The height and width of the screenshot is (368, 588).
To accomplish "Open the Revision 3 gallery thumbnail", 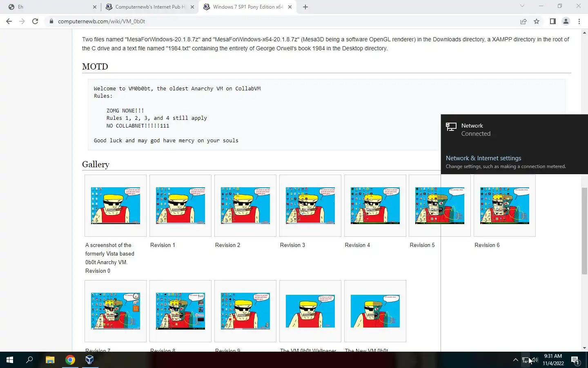I will [310, 206].
